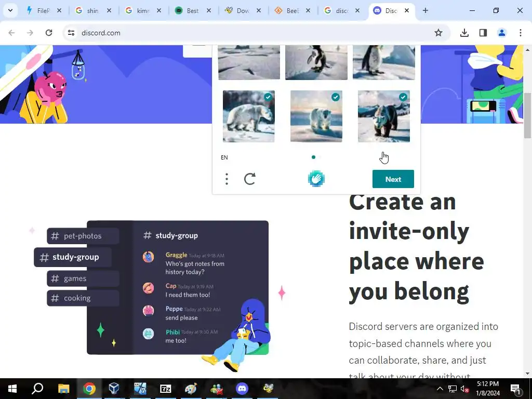This screenshot has height=399, width=532.
Task: Go back to the previous page
Action: click(x=11, y=33)
